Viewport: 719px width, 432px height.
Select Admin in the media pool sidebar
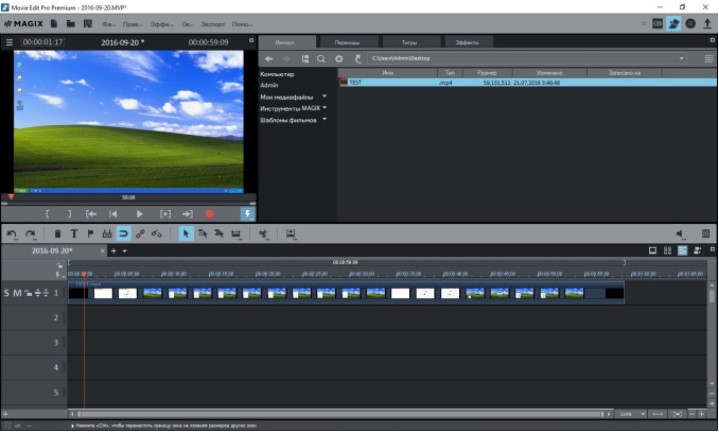pyautogui.click(x=269, y=85)
